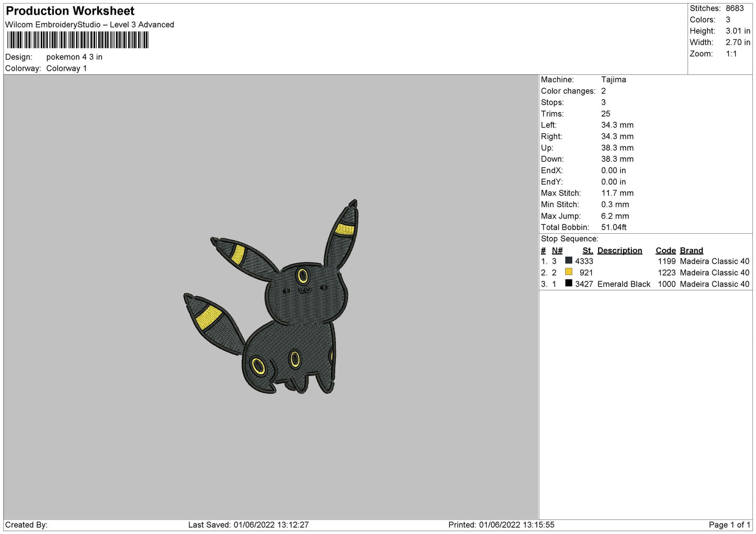Click thread code 1223

click(667, 272)
